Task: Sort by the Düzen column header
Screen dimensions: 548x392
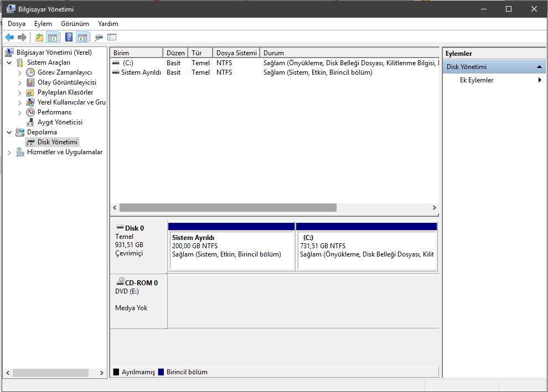Action: 175,53
